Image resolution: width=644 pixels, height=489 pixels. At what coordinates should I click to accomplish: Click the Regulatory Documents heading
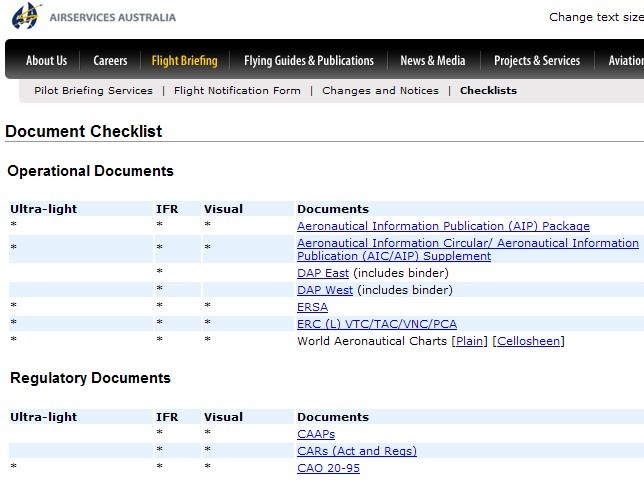coord(90,378)
